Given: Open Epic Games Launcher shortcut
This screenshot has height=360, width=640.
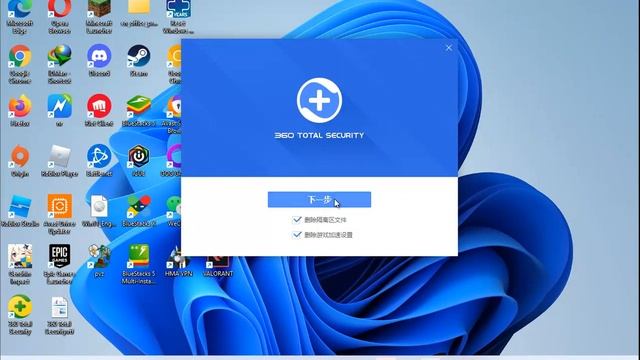Looking at the screenshot, I should tap(59, 264).
